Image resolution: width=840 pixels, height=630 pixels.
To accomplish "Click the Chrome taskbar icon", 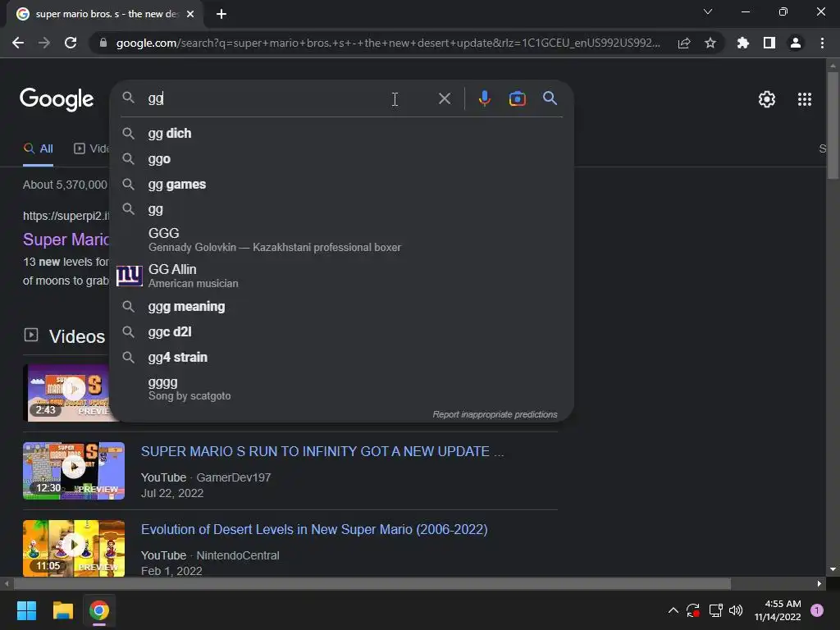I will 99,610.
